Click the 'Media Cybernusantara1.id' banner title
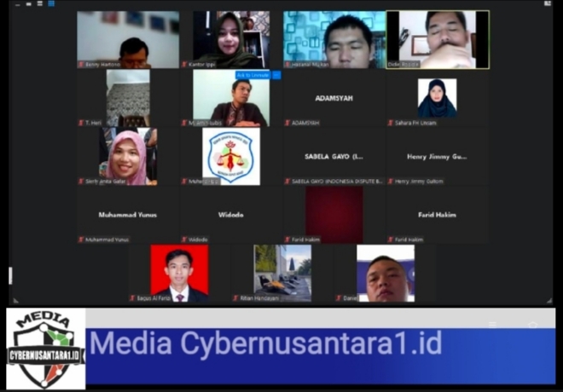 pyautogui.click(x=265, y=343)
